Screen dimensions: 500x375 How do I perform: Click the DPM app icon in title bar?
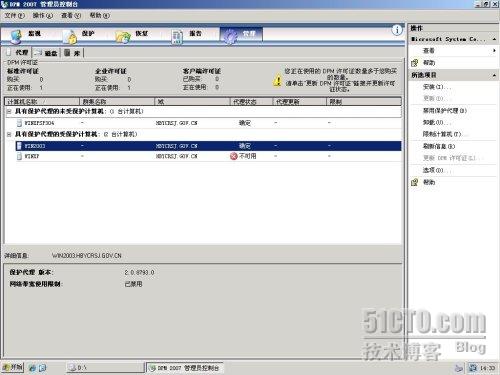tap(4, 4)
